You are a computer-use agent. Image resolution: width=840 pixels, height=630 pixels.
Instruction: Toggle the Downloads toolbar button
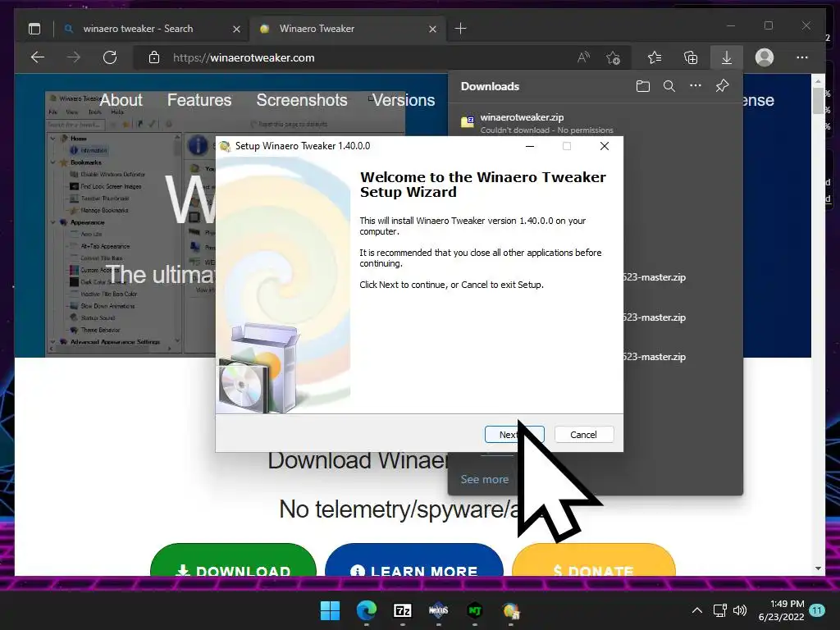727,57
